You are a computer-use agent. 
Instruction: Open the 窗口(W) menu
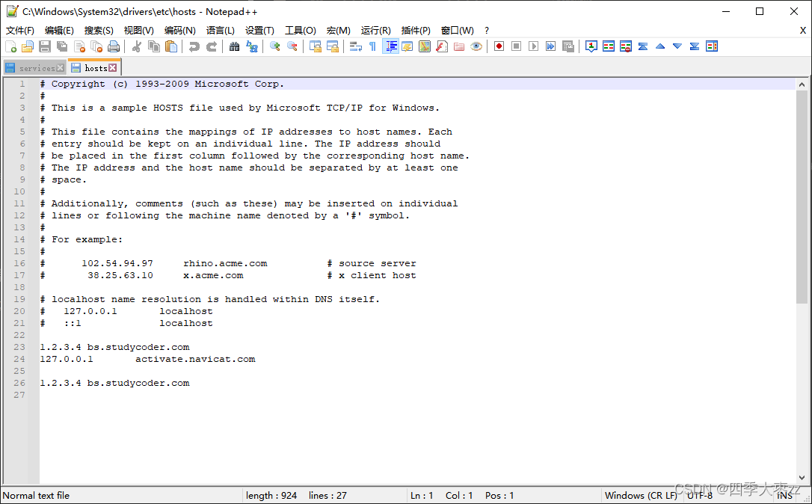457,31
